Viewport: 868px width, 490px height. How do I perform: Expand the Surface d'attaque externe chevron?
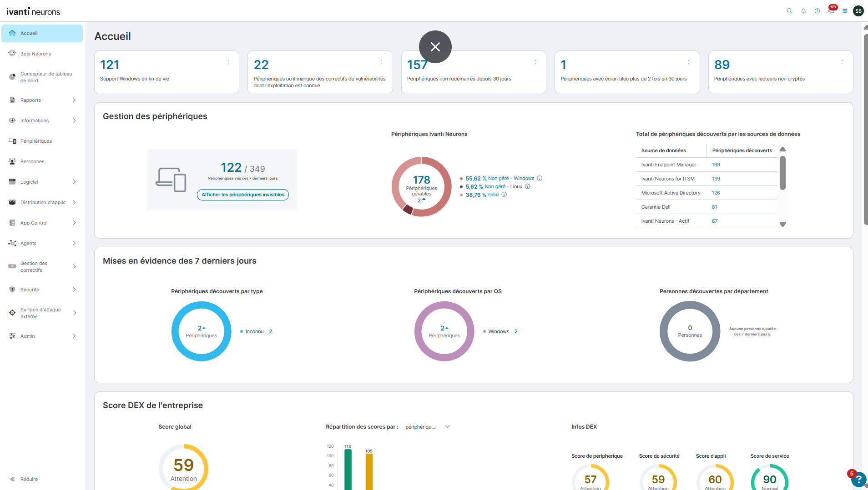[74, 313]
